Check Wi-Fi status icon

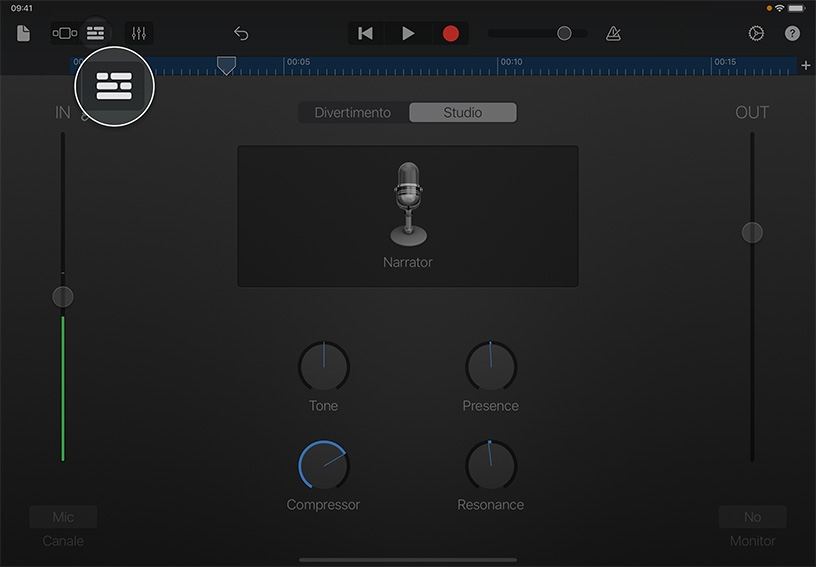pyautogui.click(x=779, y=8)
